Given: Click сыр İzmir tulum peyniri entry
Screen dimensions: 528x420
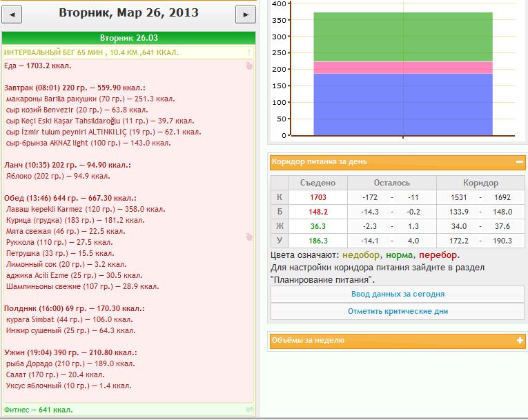Looking at the screenshot, I should coord(104,132).
